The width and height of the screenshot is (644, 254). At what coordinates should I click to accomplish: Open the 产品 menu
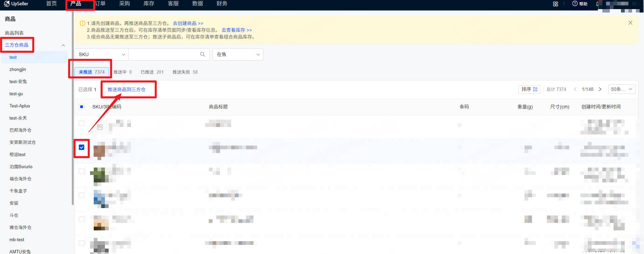76,4
